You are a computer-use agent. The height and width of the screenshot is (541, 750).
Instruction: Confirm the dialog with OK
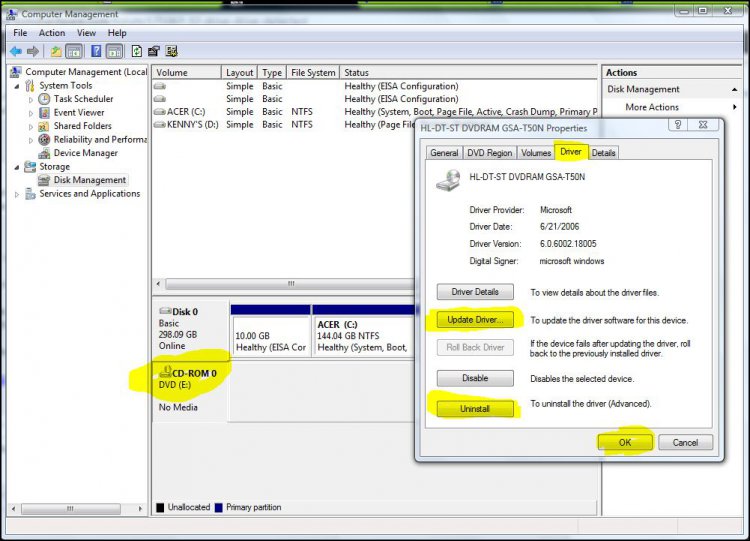click(625, 442)
